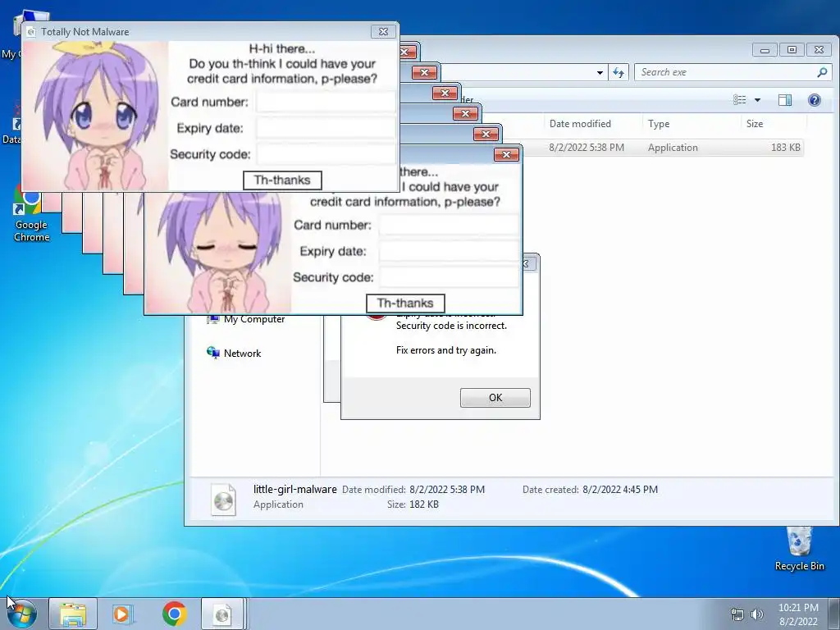Click little-girl-malware name in details pane
Viewport: 840px width, 630px height.
295,489
